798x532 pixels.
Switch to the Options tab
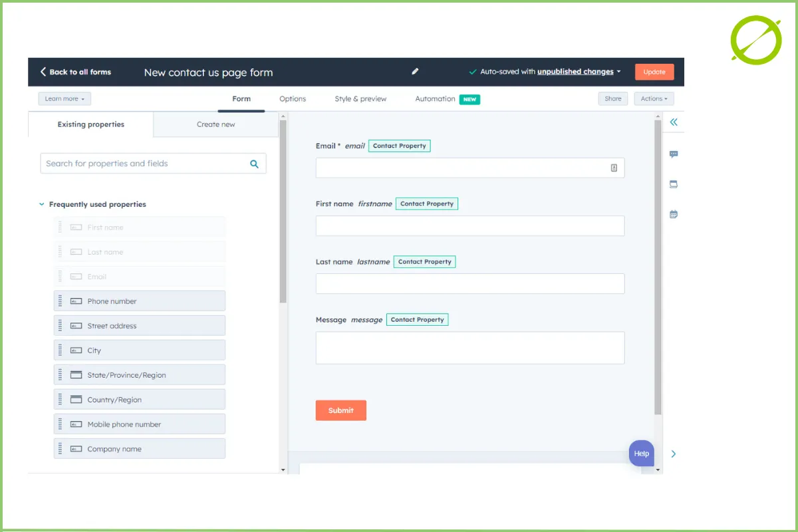coord(293,99)
